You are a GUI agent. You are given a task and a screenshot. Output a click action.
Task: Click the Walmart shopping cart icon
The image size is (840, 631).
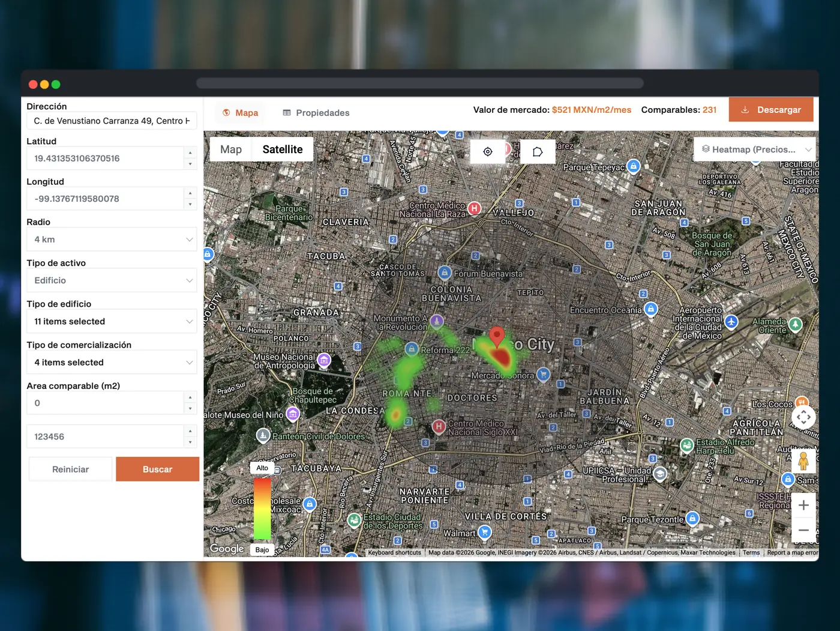(x=484, y=532)
